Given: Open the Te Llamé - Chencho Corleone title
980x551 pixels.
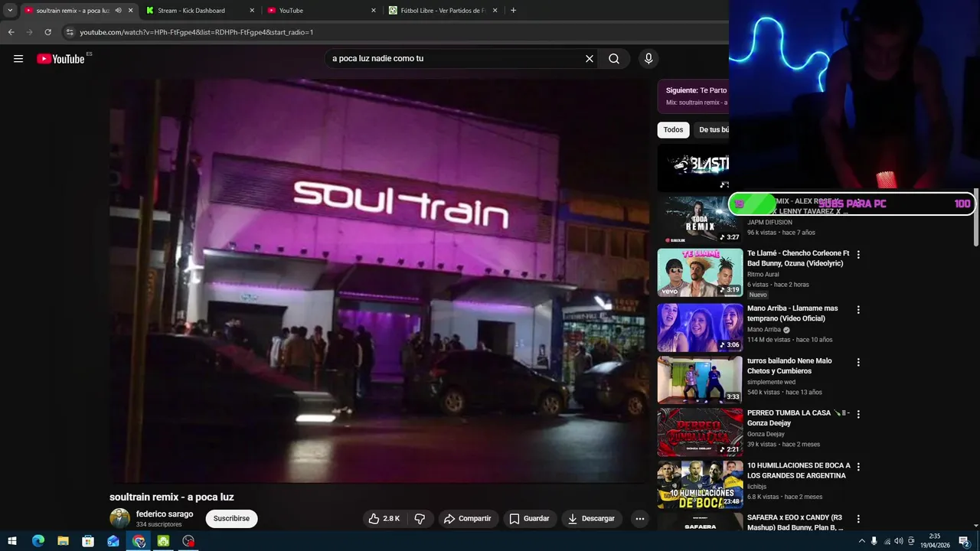Looking at the screenshot, I should 798,259.
